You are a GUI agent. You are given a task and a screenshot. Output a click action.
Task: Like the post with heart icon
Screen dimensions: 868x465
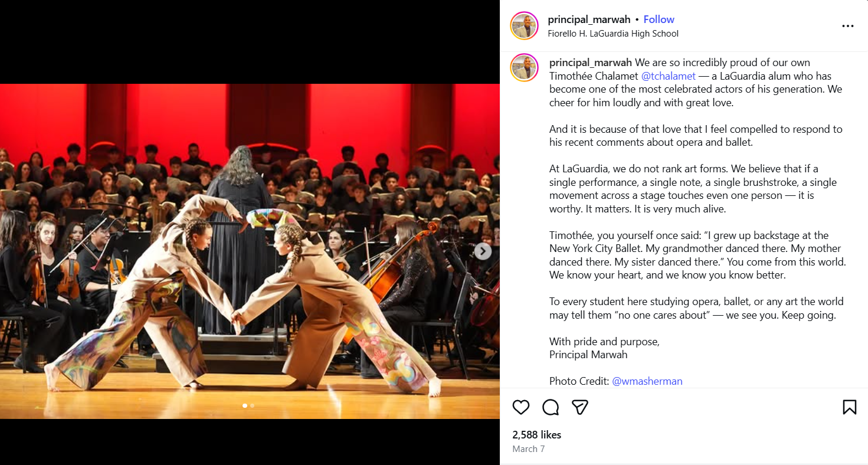click(x=521, y=407)
